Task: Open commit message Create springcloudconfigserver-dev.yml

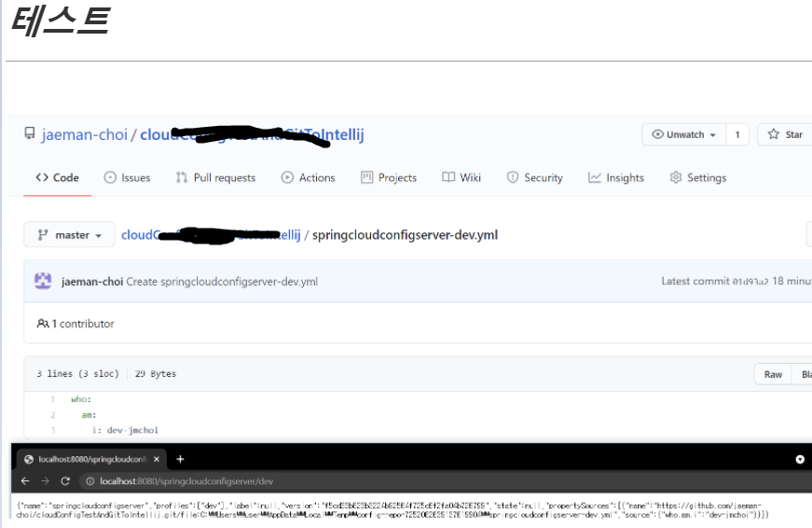Action: click(x=222, y=282)
